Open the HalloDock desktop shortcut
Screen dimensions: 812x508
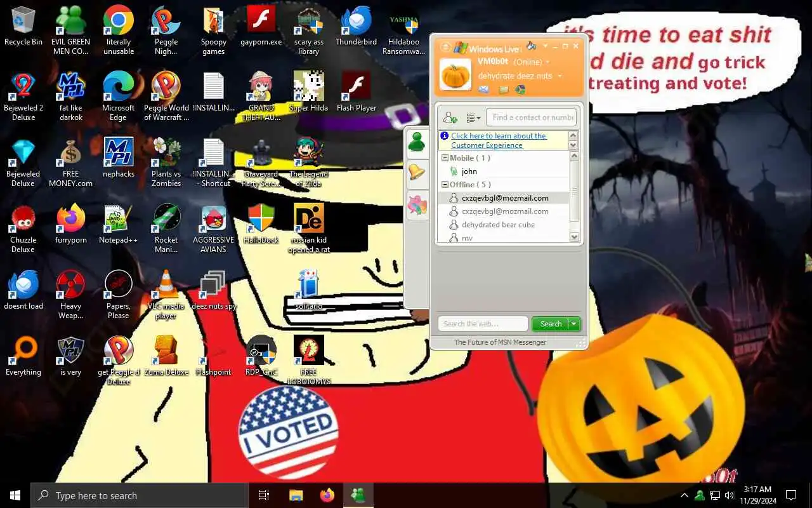[261, 225]
